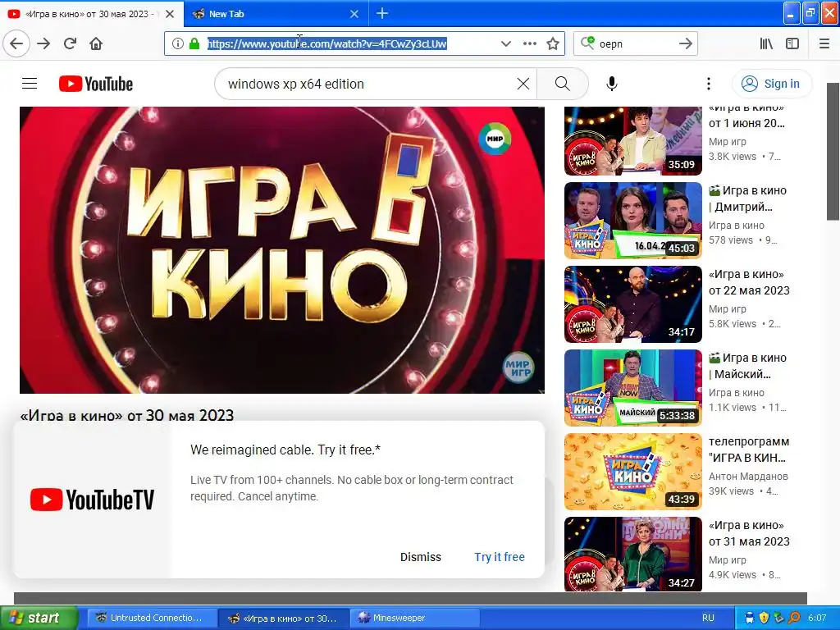Open title Игра в кино | Майский
Screen dimensions: 840x630
click(748, 366)
